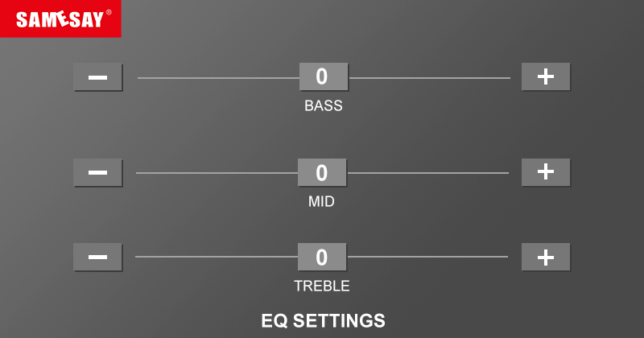
Task: Click the SAMESAY logo
Action: [x=60, y=19]
